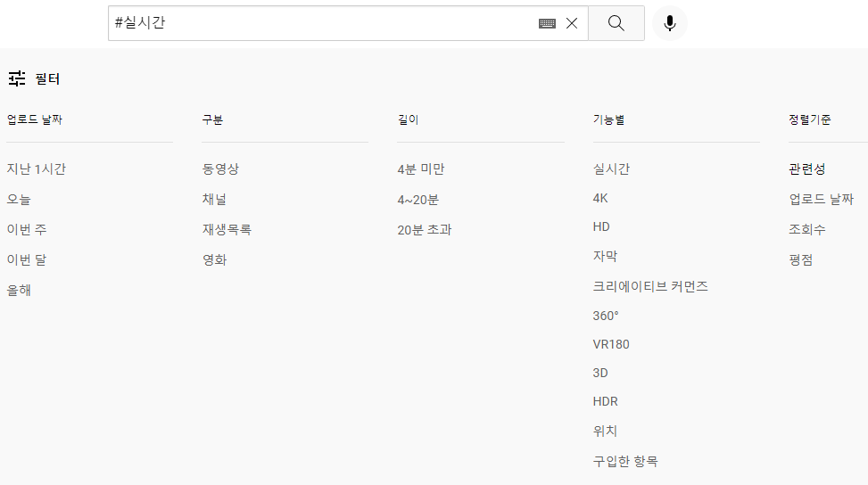The height and width of the screenshot is (485, 868).
Task: Select the 영화 type filter
Action: [214, 260]
